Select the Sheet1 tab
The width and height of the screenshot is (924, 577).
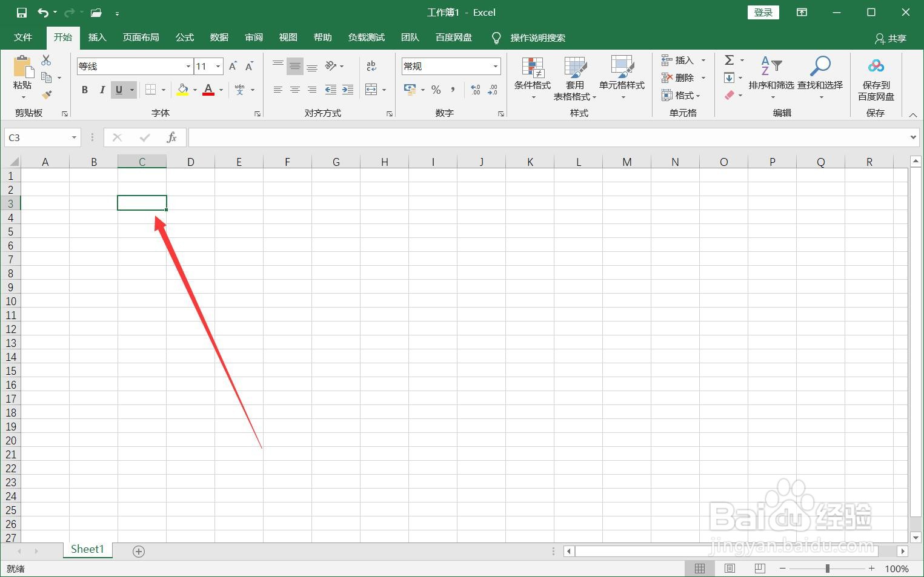coord(88,549)
